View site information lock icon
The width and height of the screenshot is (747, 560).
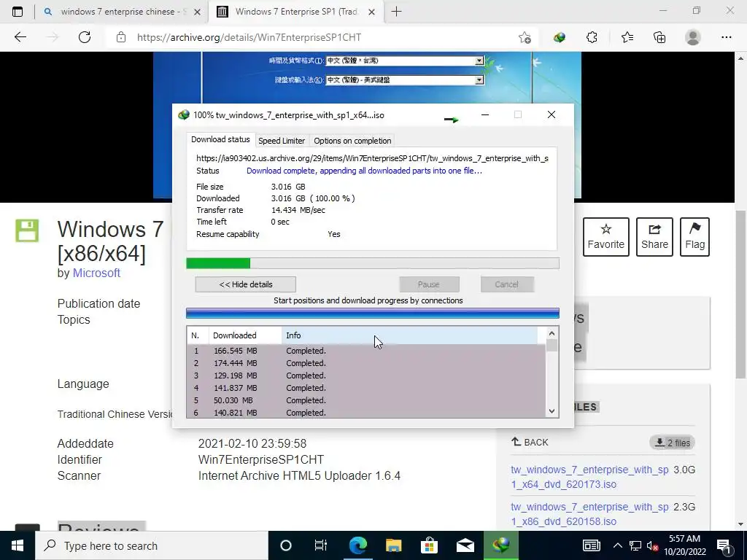tap(121, 37)
